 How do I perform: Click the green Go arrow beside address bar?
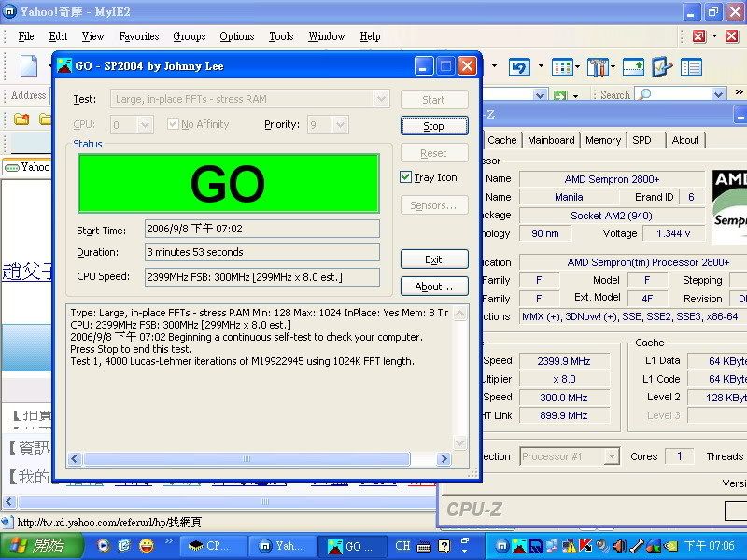(559, 95)
